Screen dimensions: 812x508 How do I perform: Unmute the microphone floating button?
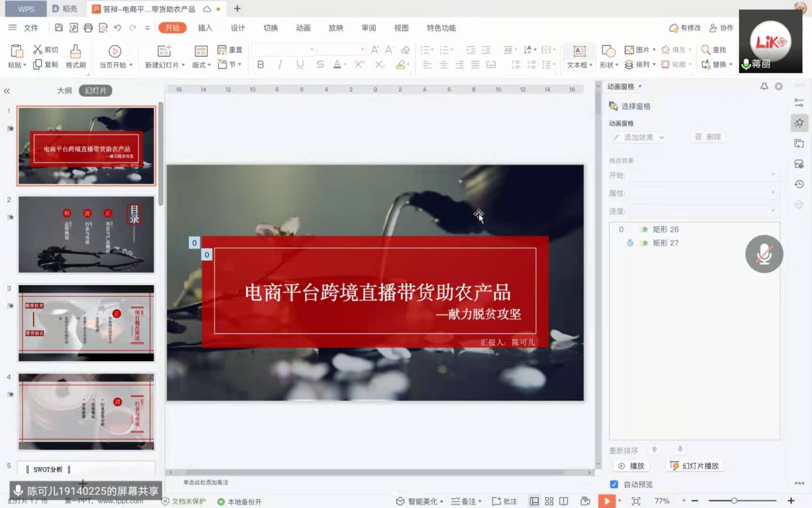(764, 254)
